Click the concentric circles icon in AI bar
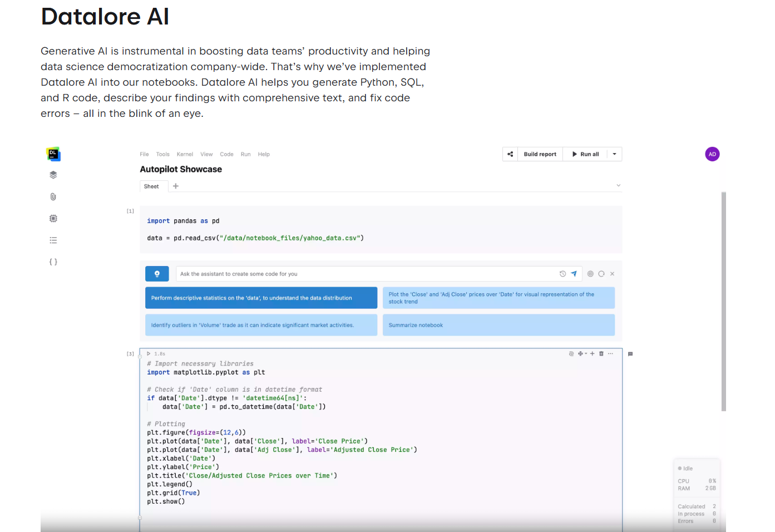 590,274
